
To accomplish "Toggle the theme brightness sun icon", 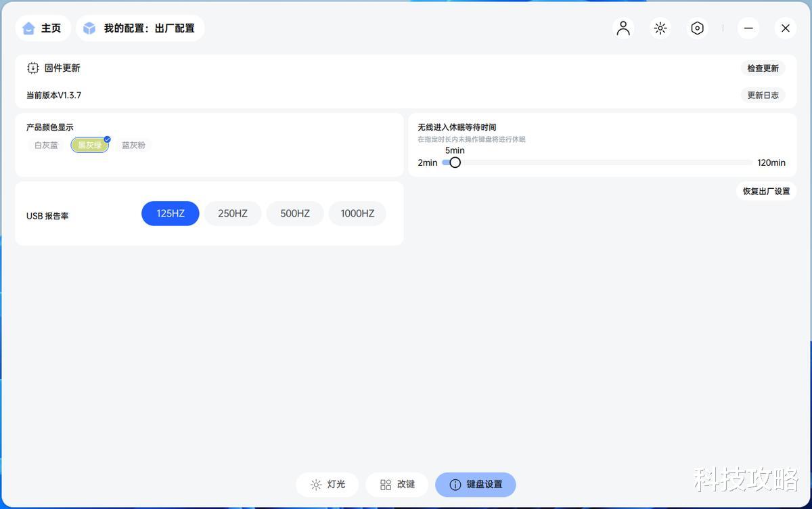I will pos(660,28).
